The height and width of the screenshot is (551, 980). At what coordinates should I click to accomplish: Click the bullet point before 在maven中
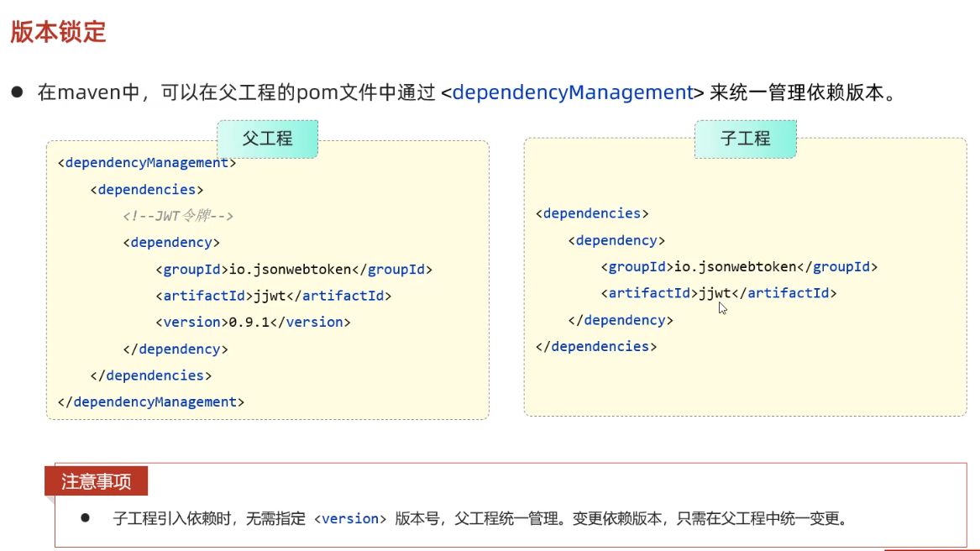pyautogui.click(x=17, y=92)
